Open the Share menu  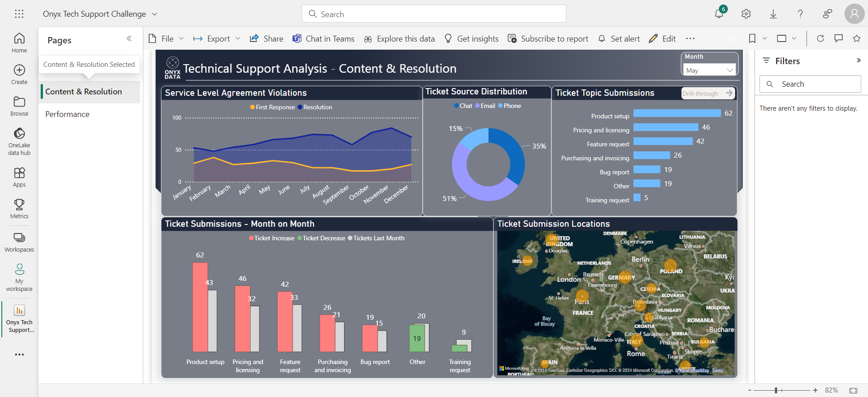[x=266, y=38]
